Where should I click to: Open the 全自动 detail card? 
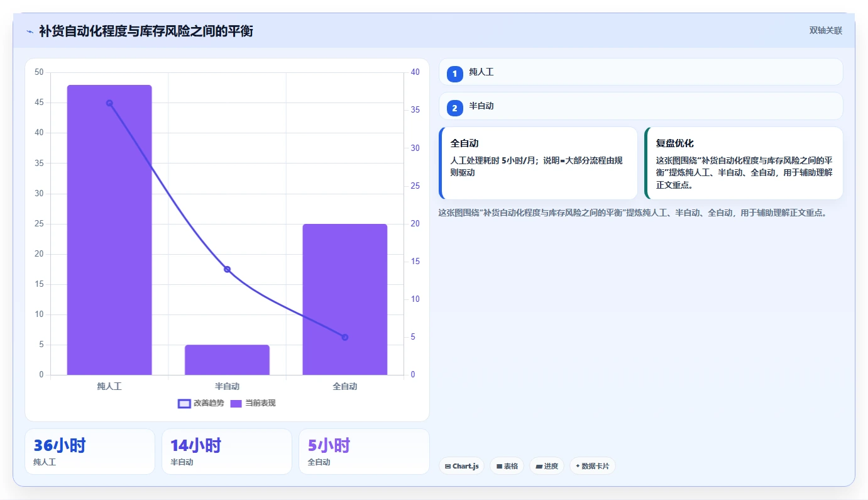(538, 163)
